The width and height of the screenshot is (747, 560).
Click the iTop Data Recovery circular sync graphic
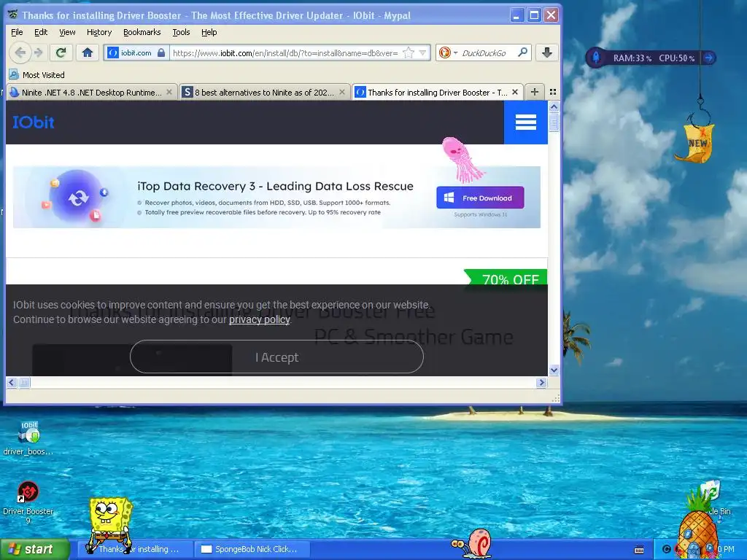(77, 197)
